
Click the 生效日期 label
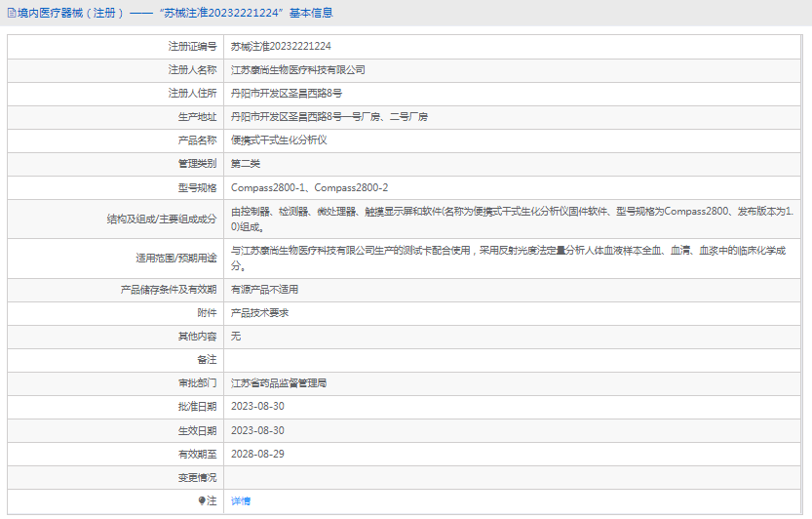197,431
